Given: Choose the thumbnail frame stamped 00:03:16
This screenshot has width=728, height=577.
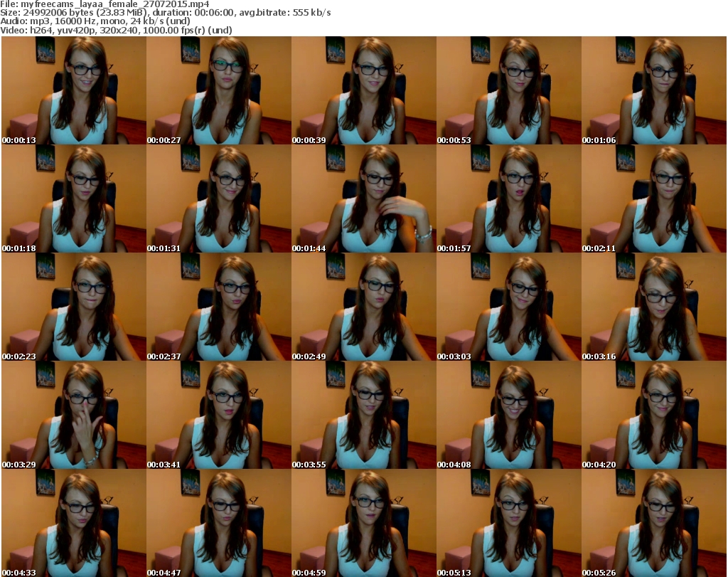Looking at the screenshot, I should point(654,307).
